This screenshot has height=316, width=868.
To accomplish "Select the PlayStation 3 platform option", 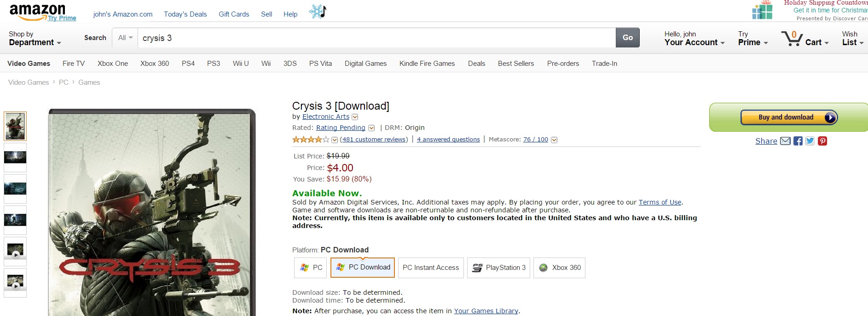I will click(x=498, y=268).
